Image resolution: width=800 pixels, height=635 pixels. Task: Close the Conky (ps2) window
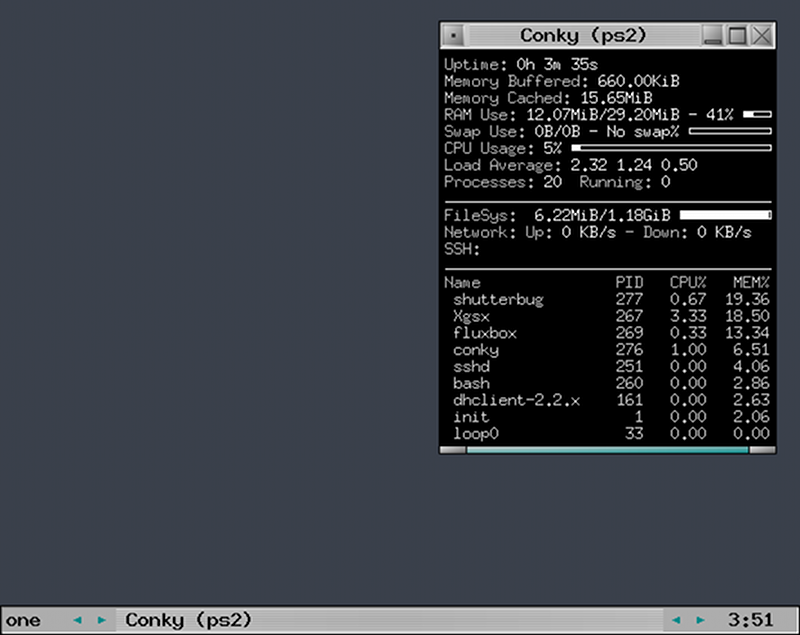762,36
